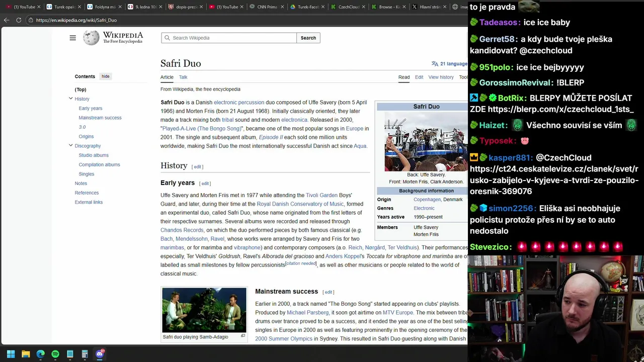Go to Singles in Contents

(87, 174)
